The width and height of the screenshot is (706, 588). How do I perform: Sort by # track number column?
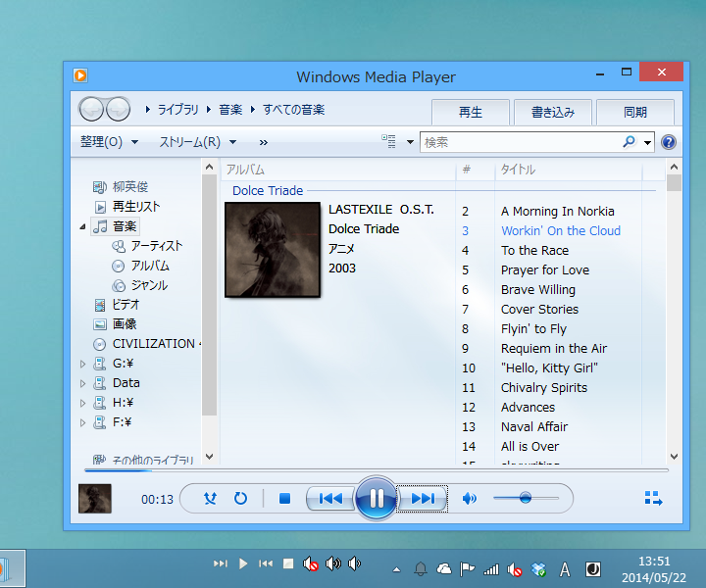click(476, 170)
